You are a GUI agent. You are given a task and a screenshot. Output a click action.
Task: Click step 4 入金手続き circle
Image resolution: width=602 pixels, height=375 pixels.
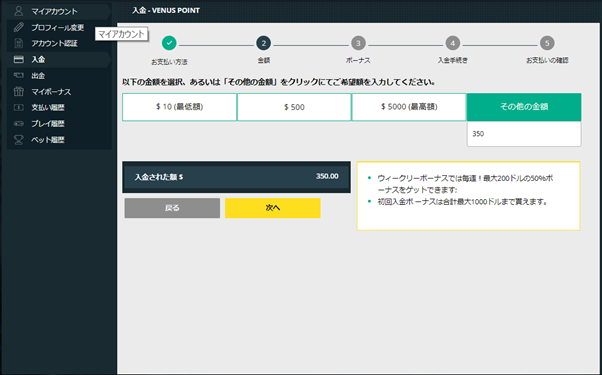tap(453, 43)
